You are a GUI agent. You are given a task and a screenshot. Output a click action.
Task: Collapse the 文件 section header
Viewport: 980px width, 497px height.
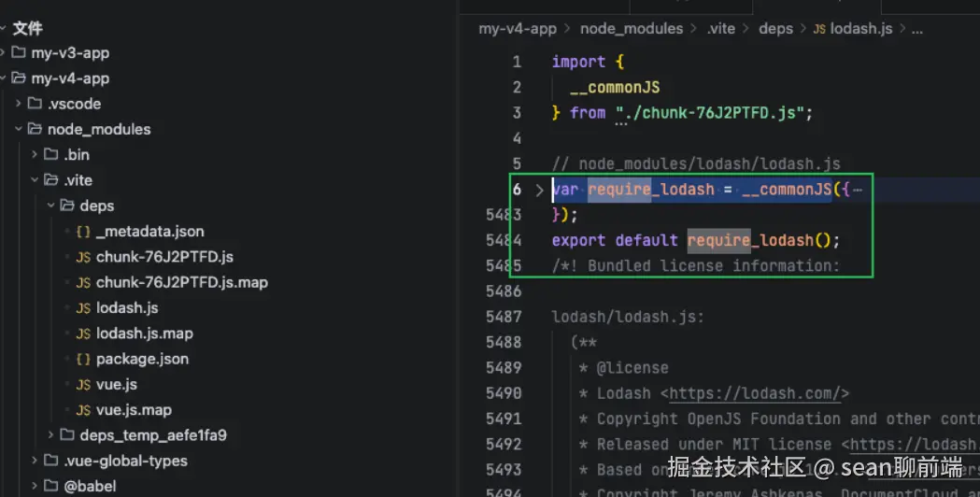3,27
